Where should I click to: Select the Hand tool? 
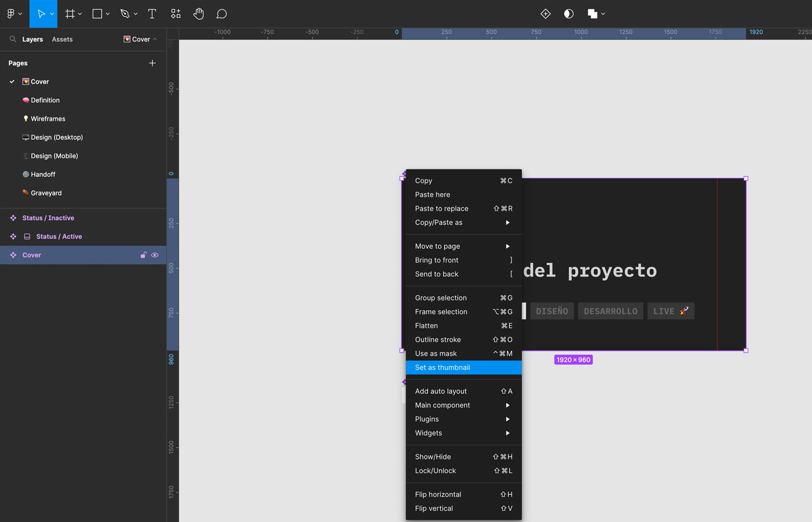198,14
